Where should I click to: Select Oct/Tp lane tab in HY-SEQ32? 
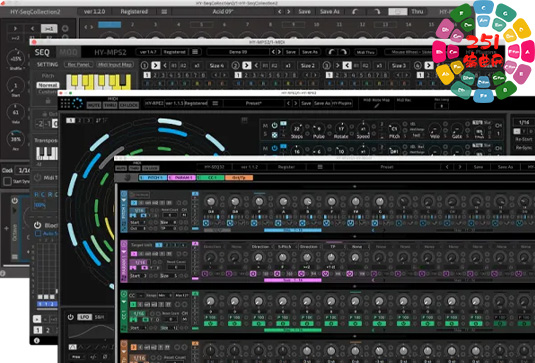pyautogui.click(x=239, y=177)
